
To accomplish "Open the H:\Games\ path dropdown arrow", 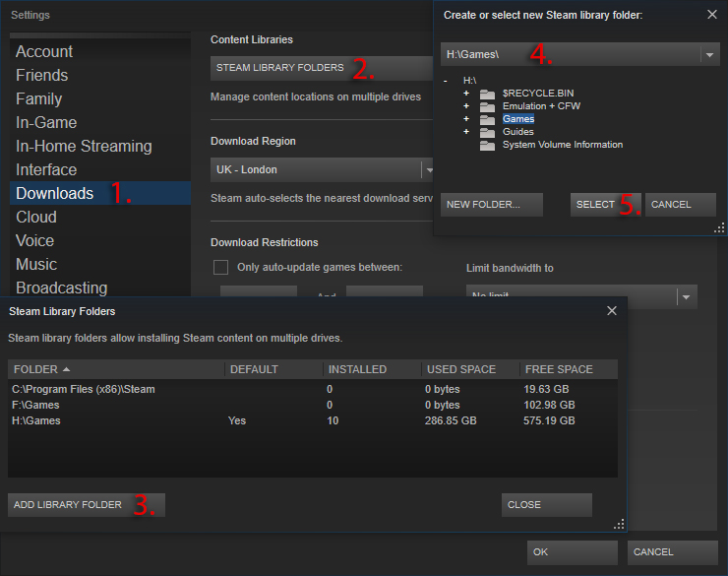I will pos(709,55).
